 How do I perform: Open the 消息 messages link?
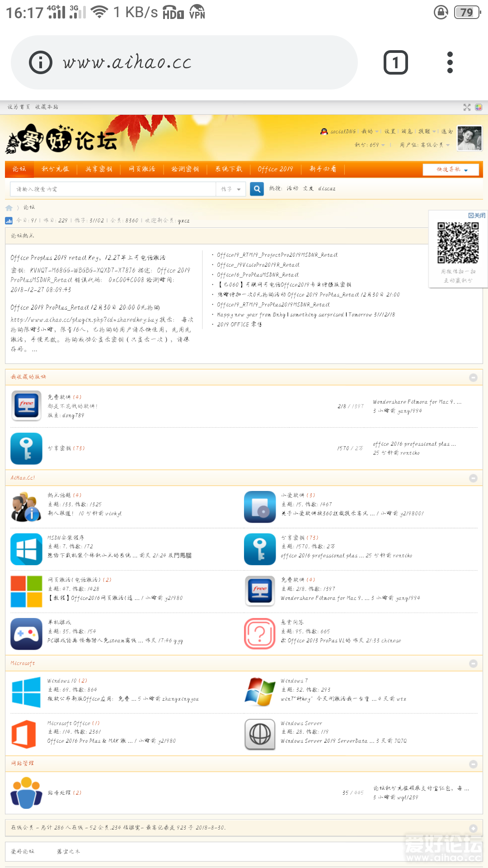coord(407,132)
